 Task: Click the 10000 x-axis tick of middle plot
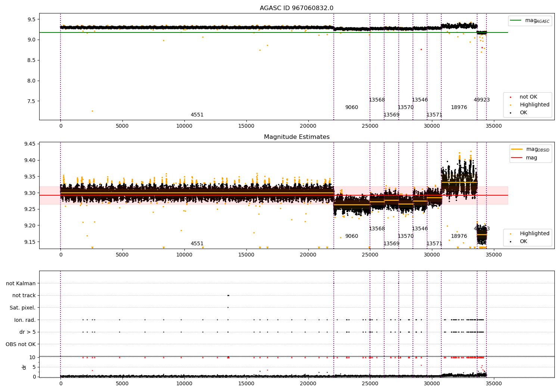[x=184, y=255]
